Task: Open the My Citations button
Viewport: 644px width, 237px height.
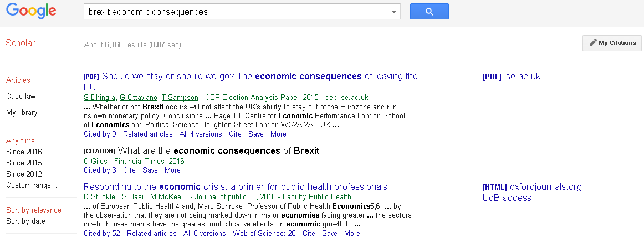Action: (612, 43)
